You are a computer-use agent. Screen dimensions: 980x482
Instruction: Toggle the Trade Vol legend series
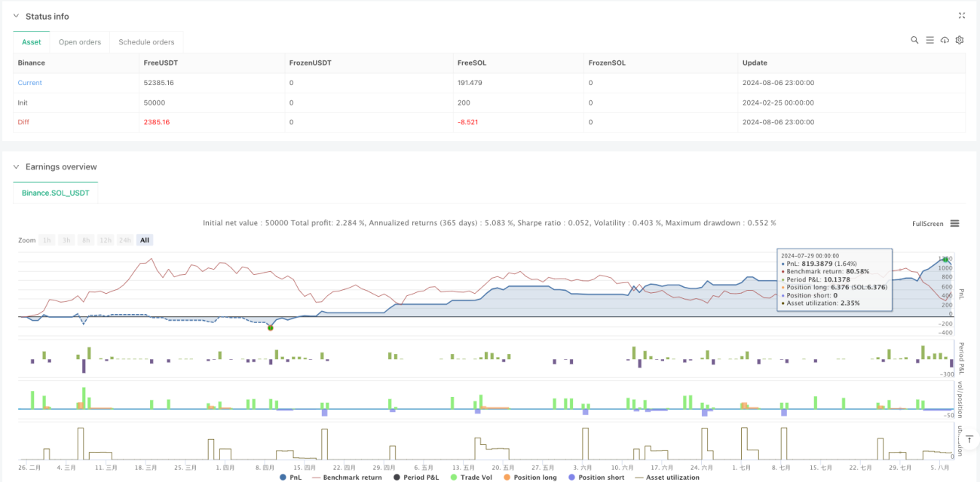click(470, 477)
